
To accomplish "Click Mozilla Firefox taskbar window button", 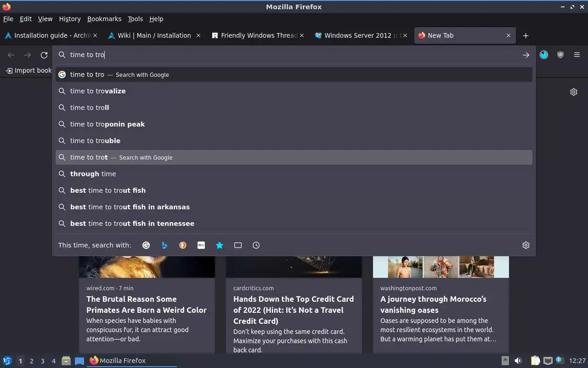I will pos(132,361).
